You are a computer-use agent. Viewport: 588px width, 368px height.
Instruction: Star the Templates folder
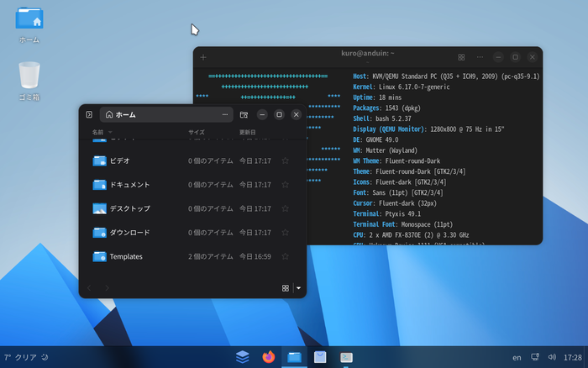point(285,256)
